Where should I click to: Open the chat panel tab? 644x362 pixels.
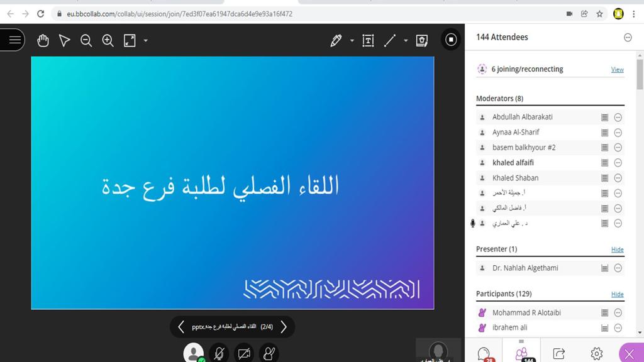click(484, 354)
